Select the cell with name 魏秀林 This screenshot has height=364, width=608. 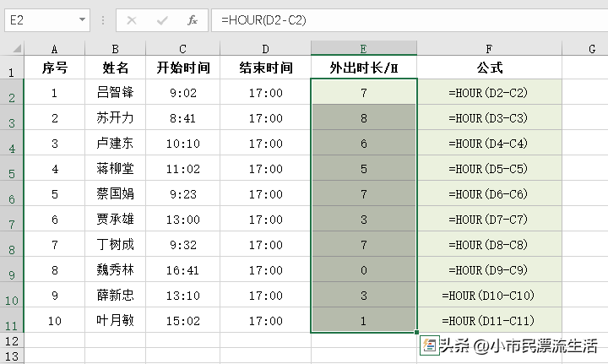click(x=115, y=269)
